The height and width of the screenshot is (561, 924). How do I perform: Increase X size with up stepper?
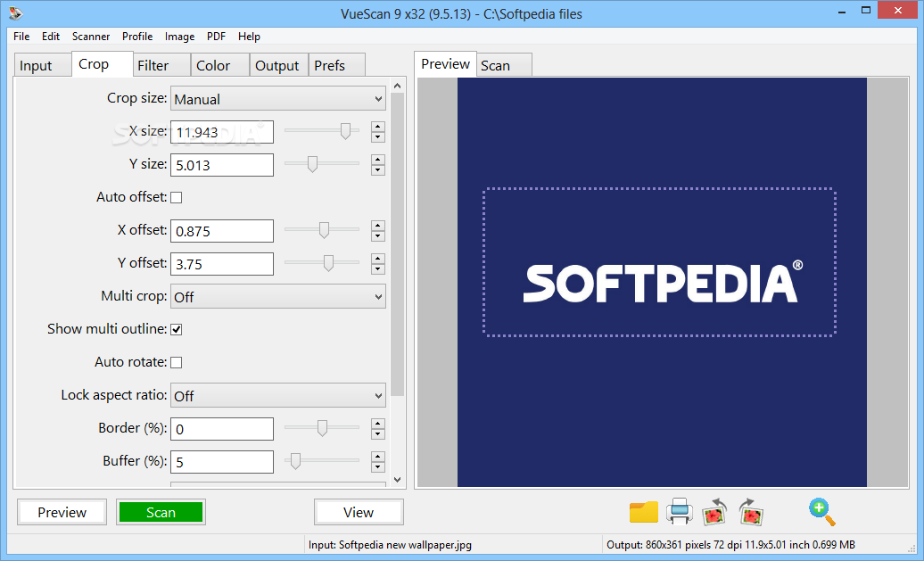(378, 127)
